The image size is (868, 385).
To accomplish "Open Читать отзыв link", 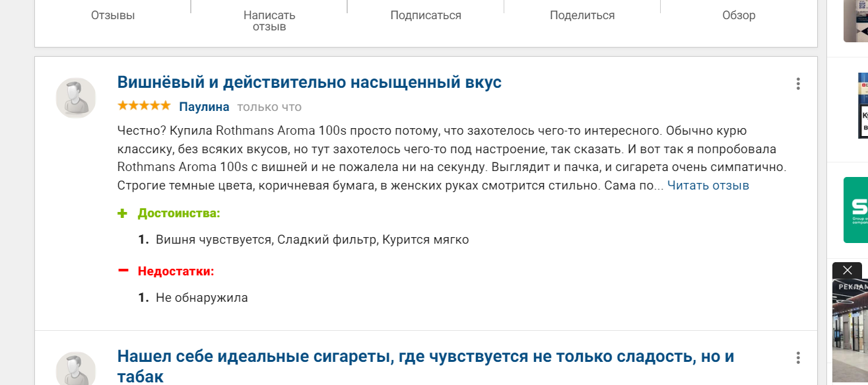I will pyautogui.click(x=708, y=186).
